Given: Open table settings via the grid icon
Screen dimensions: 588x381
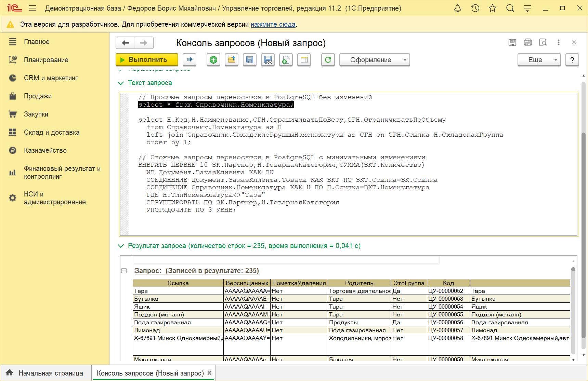Looking at the screenshot, I should [x=304, y=60].
